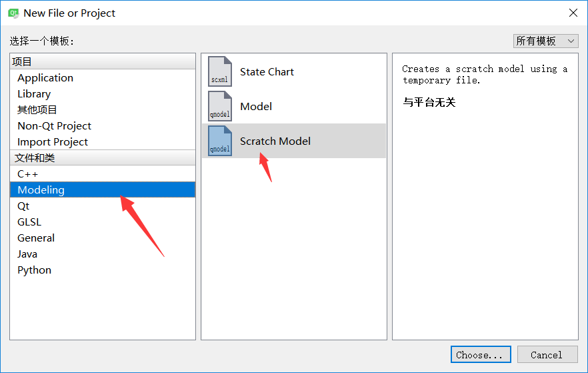Select the Qt files category
The image size is (588, 373).
tap(103, 206)
